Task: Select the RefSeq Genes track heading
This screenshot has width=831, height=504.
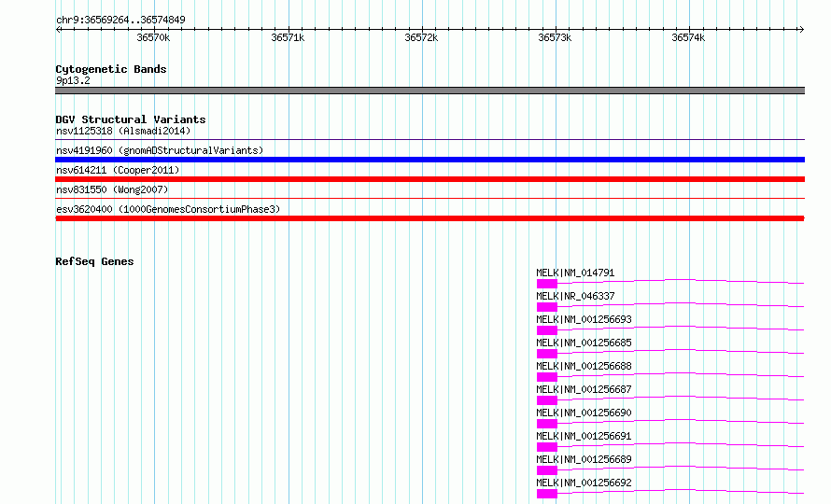Action: coord(94,261)
